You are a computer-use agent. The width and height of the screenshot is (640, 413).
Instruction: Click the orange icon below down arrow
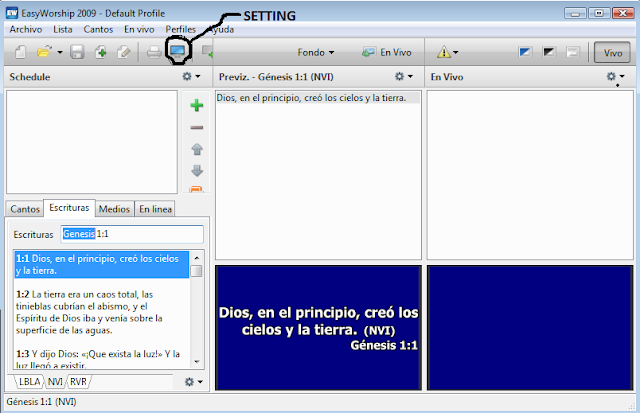196,189
